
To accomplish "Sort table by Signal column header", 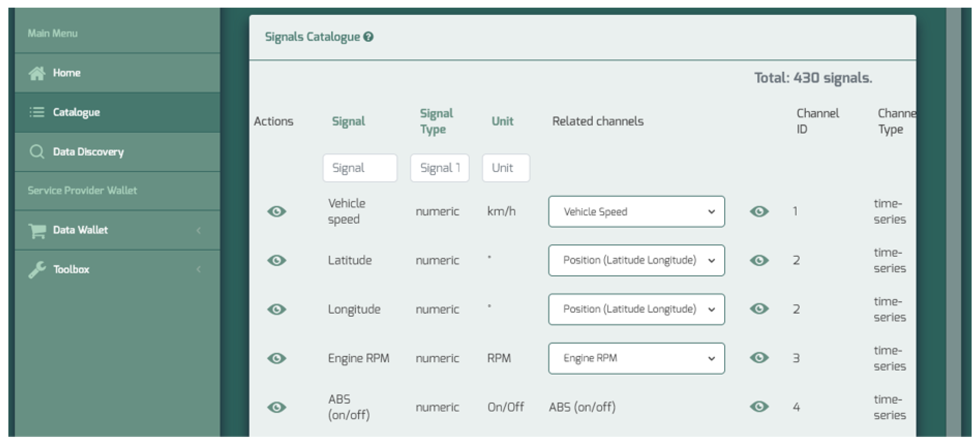I will [348, 121].
